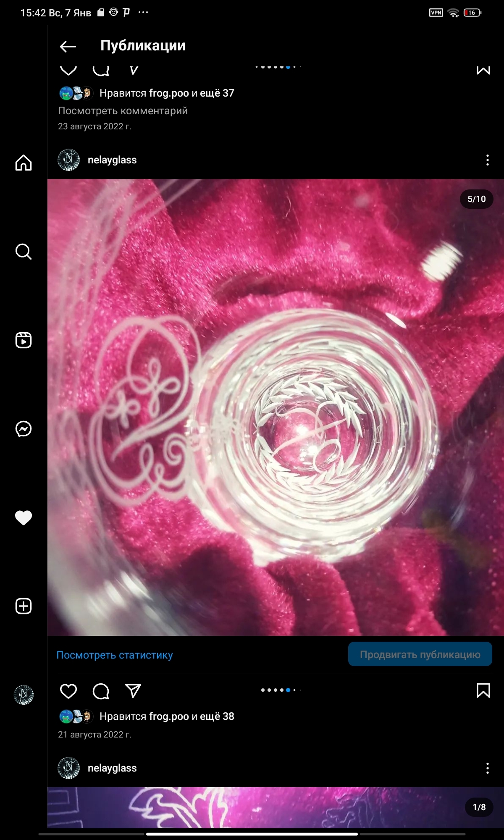The height and width of the screenshot is (840, 504).
Task: Tap the Публикации header title
Action: point(143,46)
